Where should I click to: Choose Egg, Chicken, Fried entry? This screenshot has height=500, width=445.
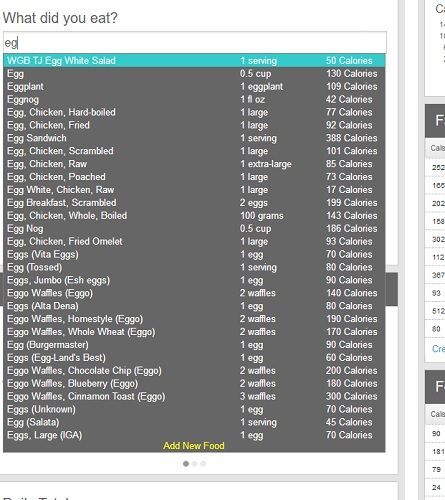click(x=194, y=125)
